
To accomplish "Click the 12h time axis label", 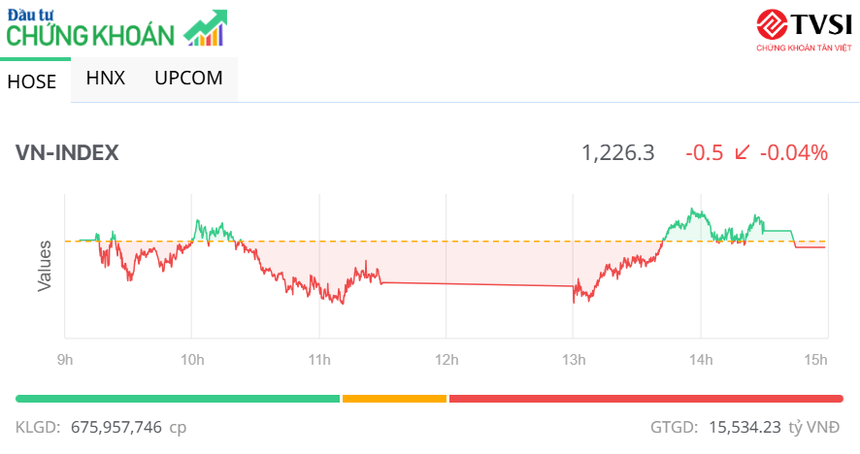I will [x=446, y=359].
